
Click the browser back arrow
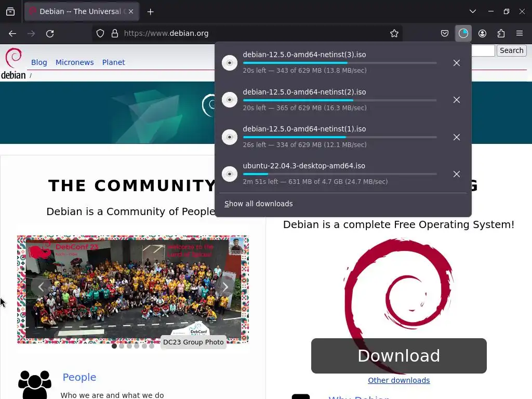(x=12, y=34)
